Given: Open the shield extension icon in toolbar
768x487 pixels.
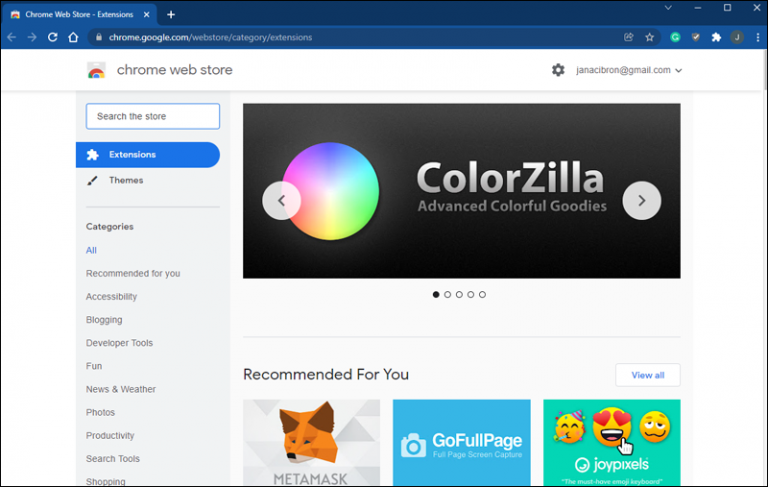Looking at the screenshot, I should [696, 37].
